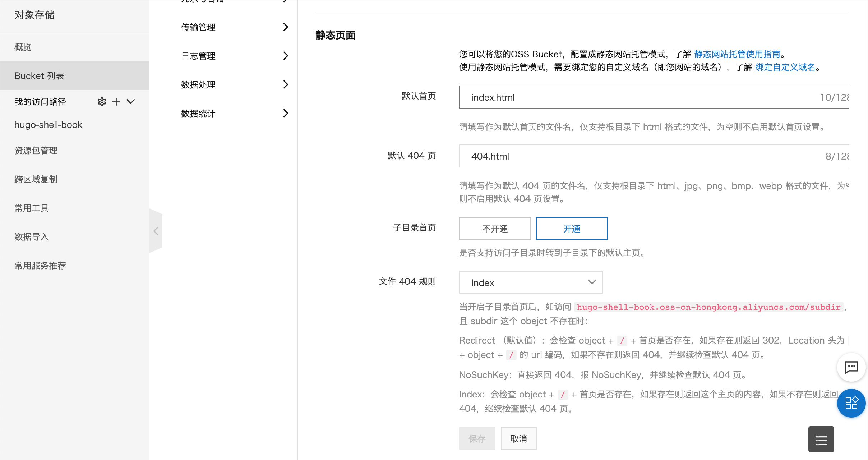The image size is (868, 460).
Task: Select 开通 for 子目录首页
Action: 572,229
